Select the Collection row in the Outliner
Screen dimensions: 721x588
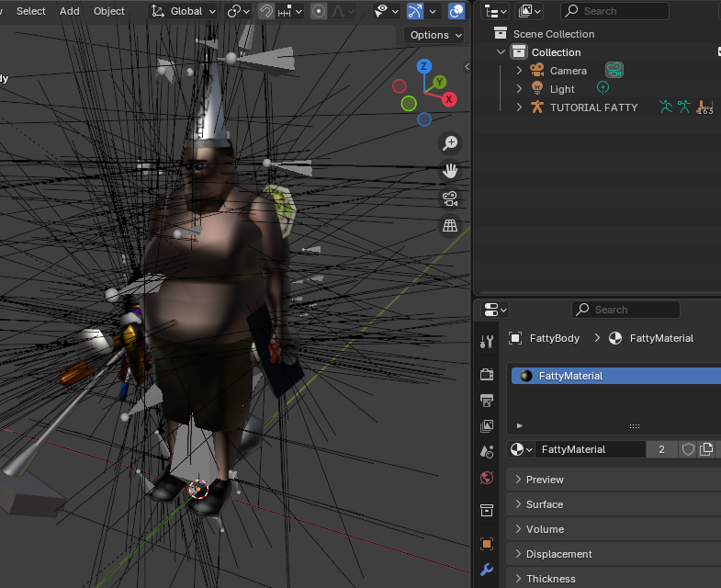pos(556,52)
